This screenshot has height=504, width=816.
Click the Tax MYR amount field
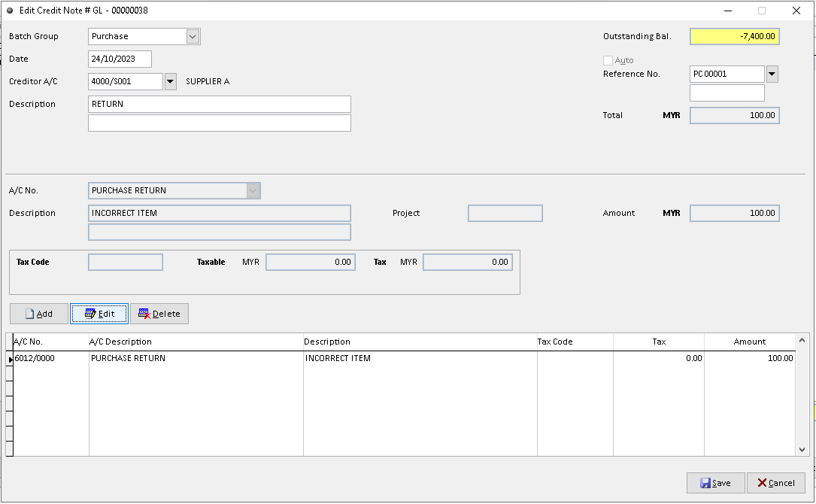[467, 262]
